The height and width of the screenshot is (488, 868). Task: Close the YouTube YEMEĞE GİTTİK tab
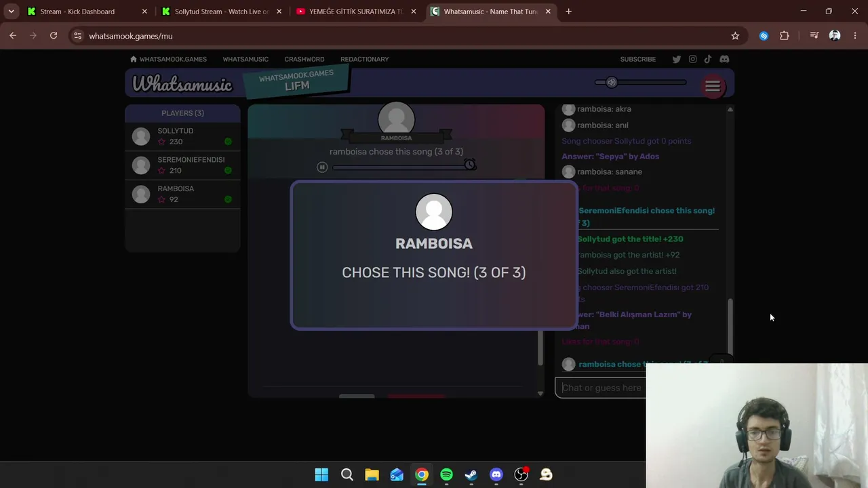(x=414, y=12)
